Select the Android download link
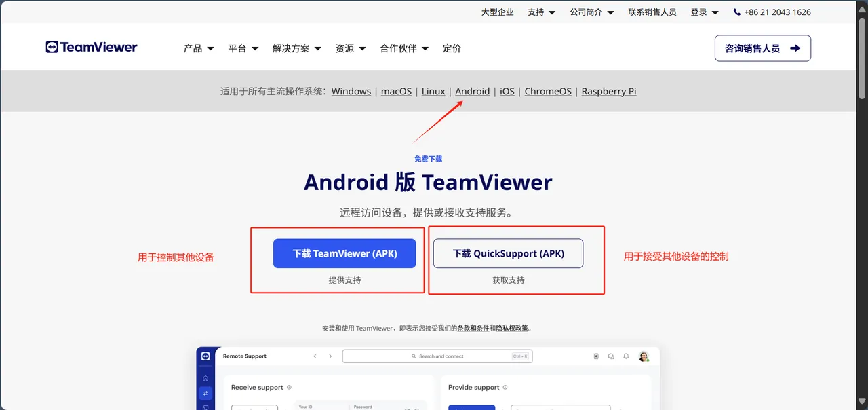The width and height of the screenshot is (868, 410). (x=473, y=91)
